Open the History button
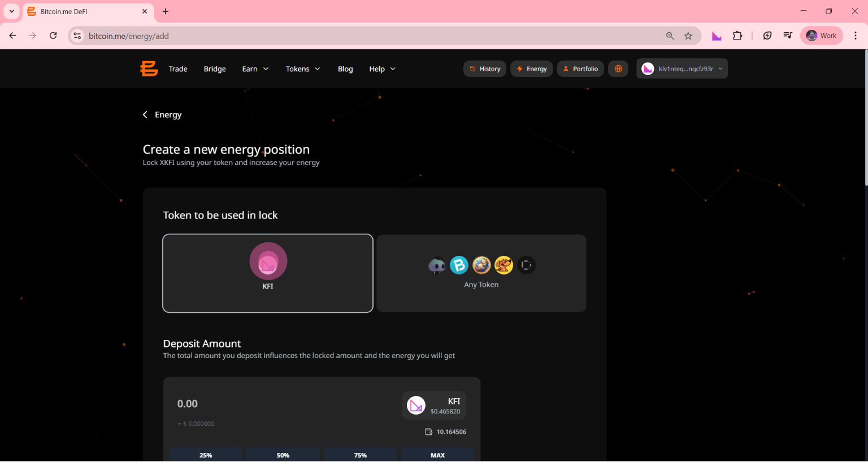 (x=485, y=69)
